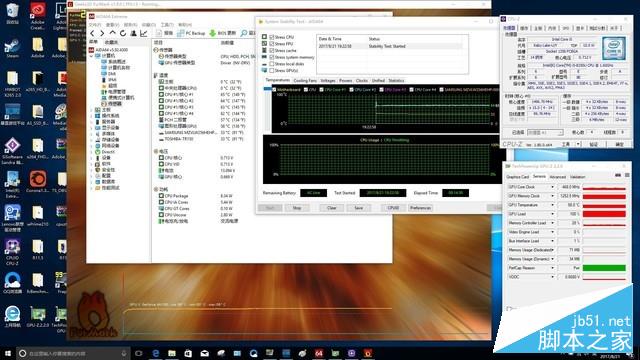The height and width of the screenshot is (360, 640).
Task: Toggle CPU Core #1 graph legend checkbox
Action: pyautogui.click(x=321, y=89)
